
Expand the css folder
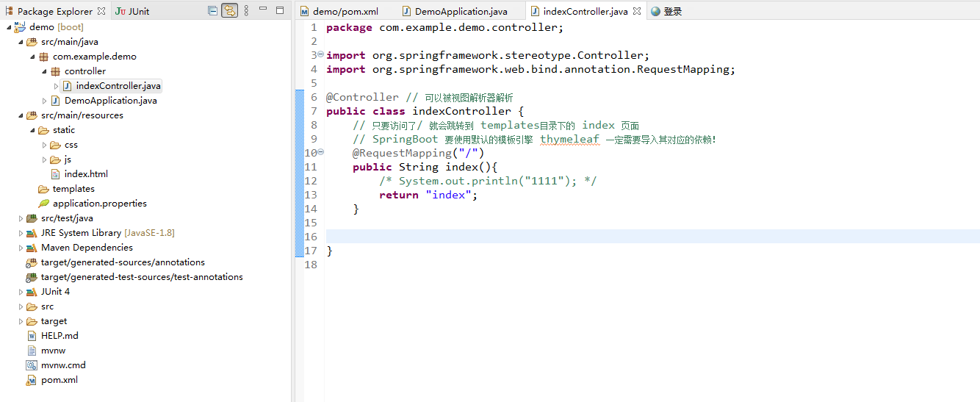(x=44, y=145)
